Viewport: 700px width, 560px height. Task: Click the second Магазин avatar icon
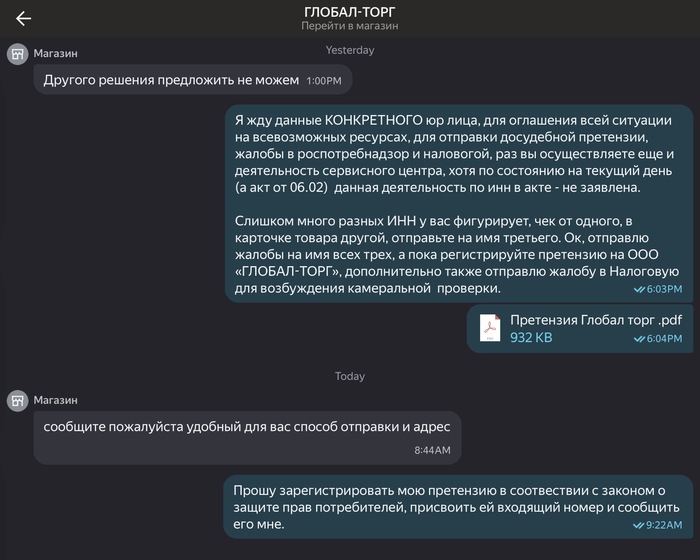coord(18,400)
